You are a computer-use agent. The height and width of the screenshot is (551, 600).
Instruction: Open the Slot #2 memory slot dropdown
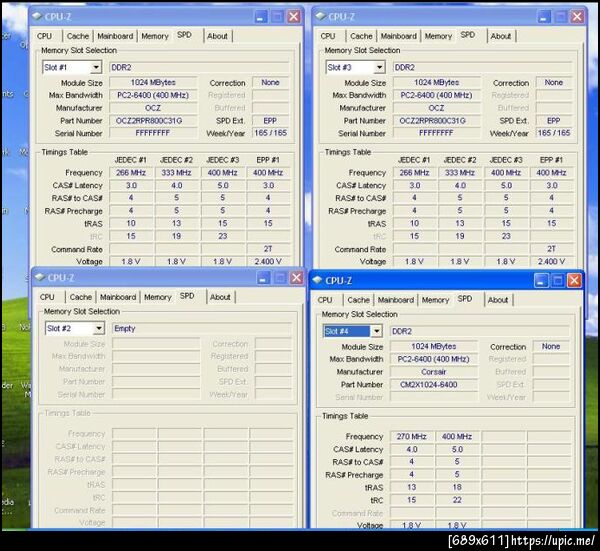[x=99, y=328]
